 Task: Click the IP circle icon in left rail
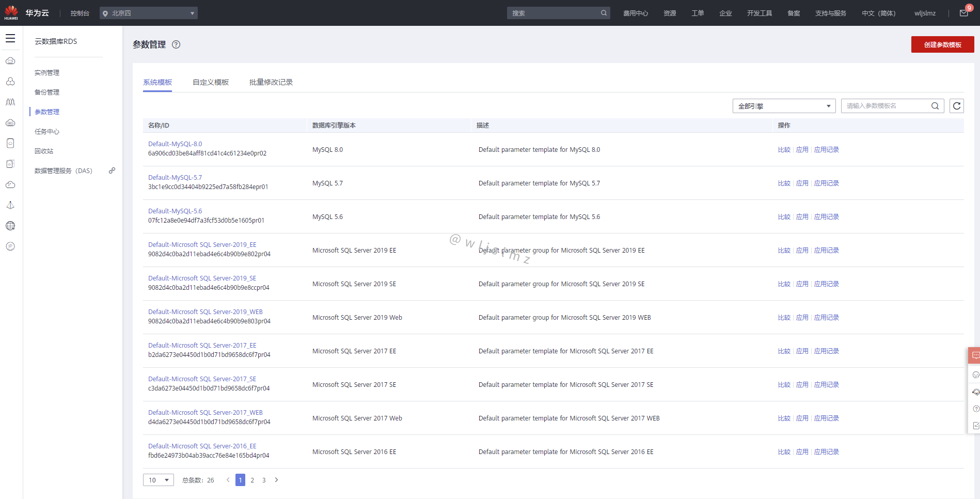click(x=10, y=246)
